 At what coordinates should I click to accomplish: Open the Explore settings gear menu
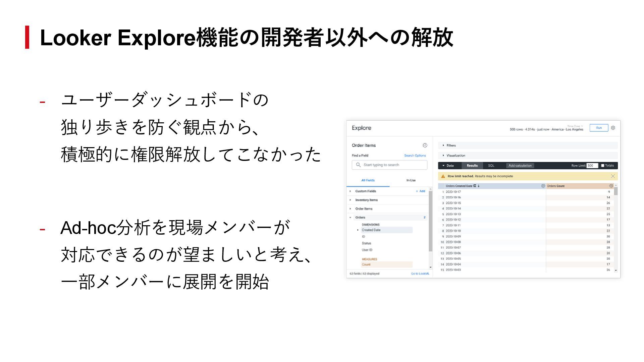(x=613, y=128)
